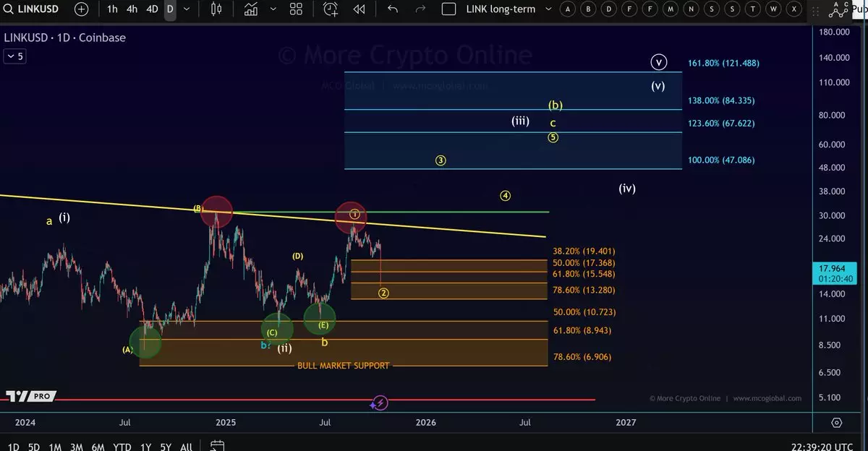This screenshot has width=868, height=451.
Task: Select the 3M date range tab
Action: [x=76, y=447]
